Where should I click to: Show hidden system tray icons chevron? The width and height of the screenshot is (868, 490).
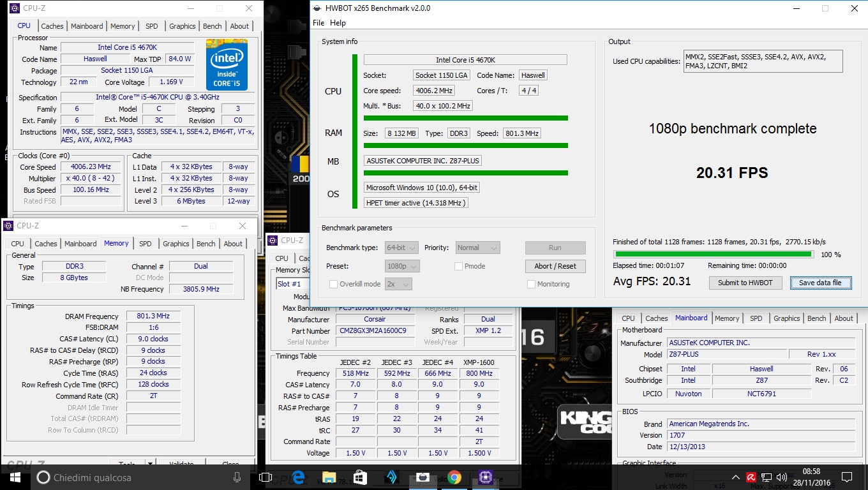click(735, 477)
